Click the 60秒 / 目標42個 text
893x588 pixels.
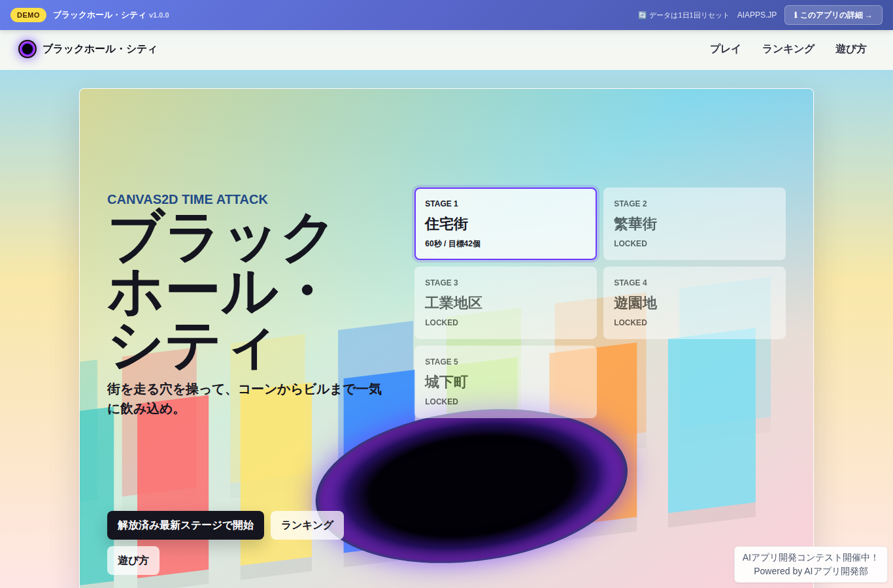tap(452, 244)
